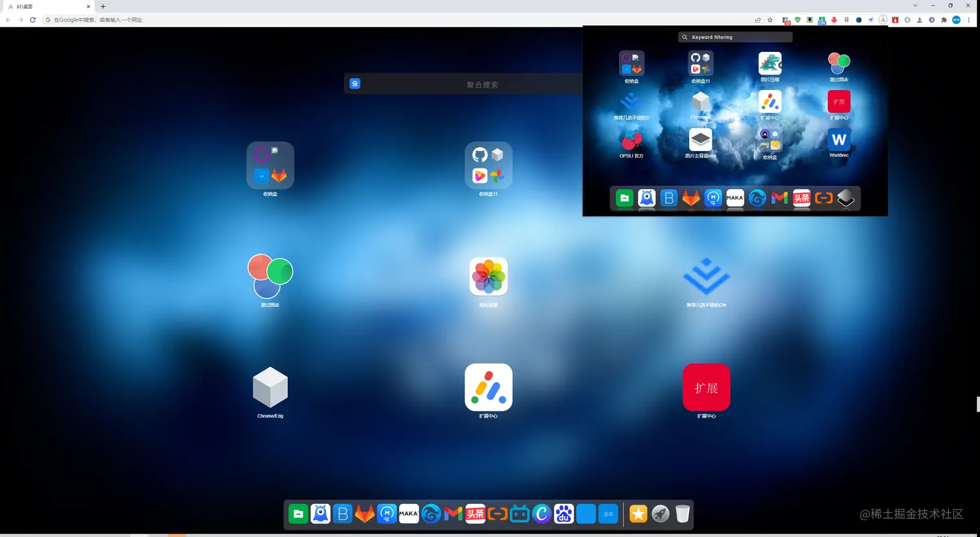Image resolution: width=980 pixels, height=537 pixels.
Task: Open 收纳盒11 folder in the extension popup
Action: [x=701, y=63]
